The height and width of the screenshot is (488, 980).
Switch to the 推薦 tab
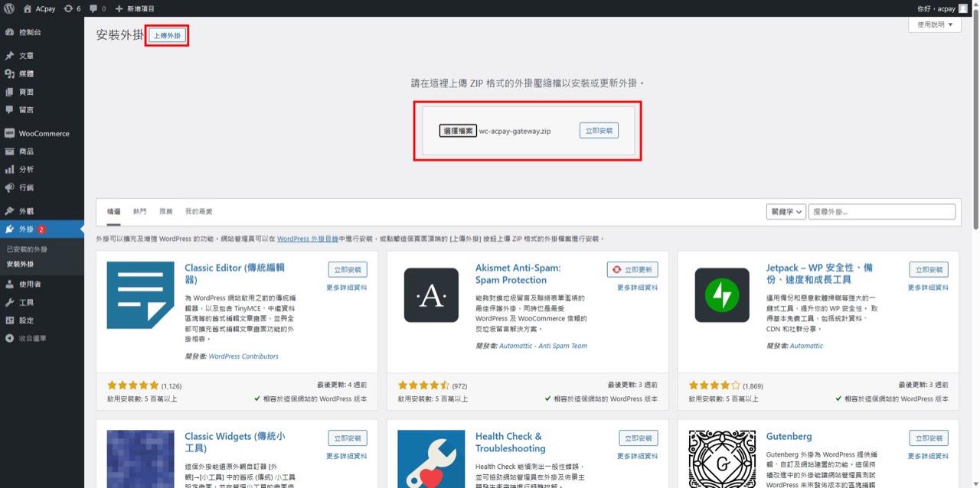click(x=165, y=212)
